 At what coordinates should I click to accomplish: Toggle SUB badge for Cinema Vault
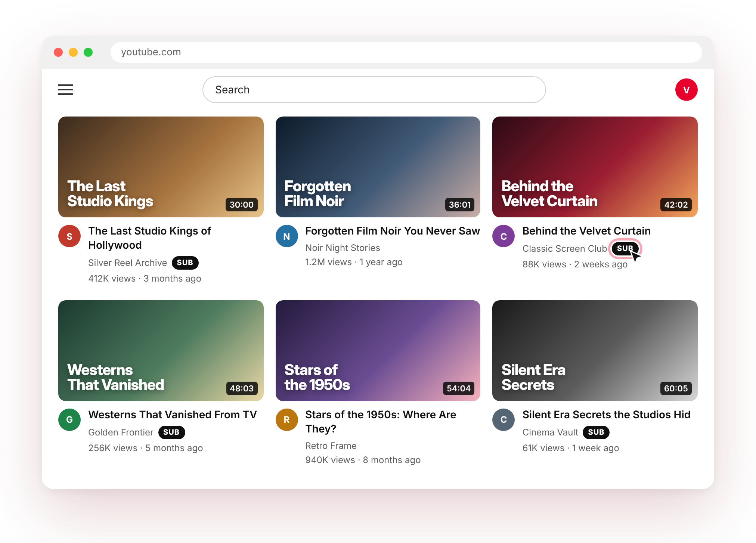click(596, 432)
